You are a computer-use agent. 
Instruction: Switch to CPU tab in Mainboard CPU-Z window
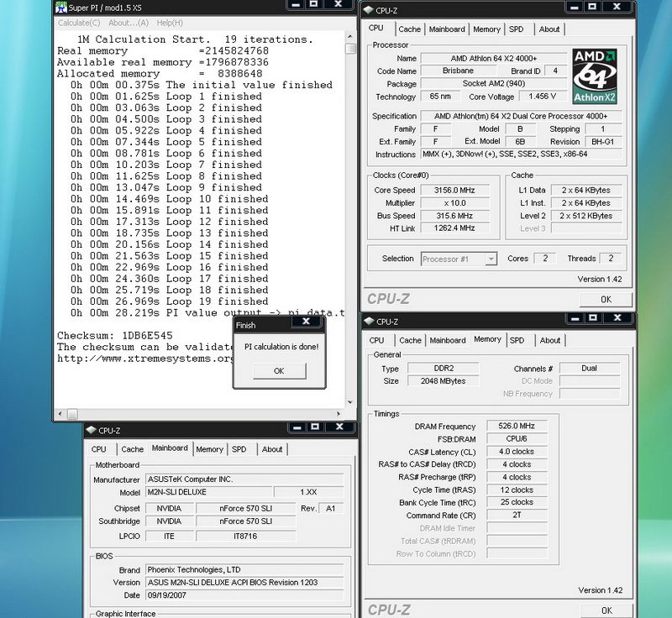click(98, 449)
